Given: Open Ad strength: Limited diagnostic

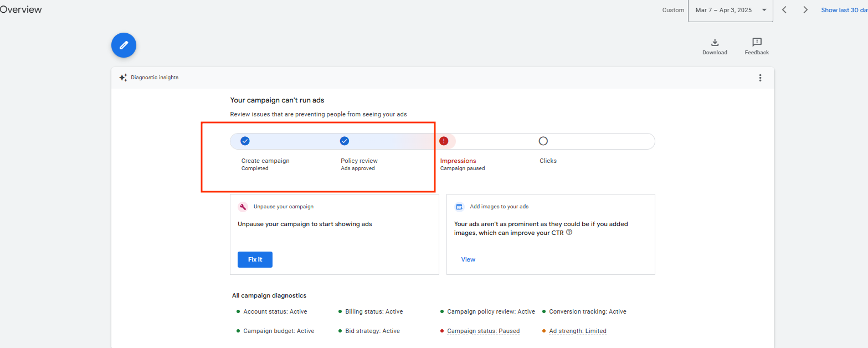Looking at the screenshot, I should 577,331.
